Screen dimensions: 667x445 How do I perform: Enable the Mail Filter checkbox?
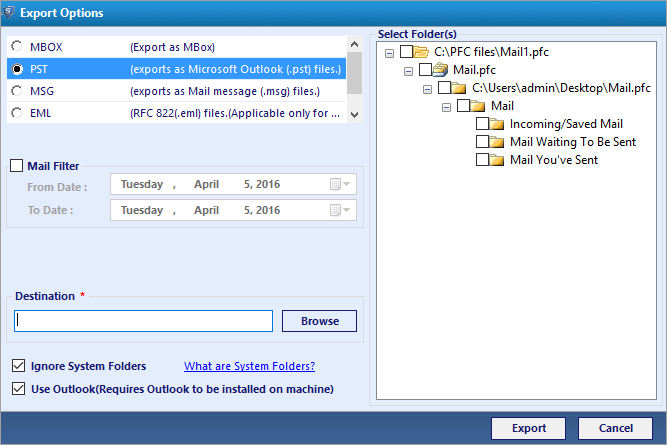click(17, 165)
